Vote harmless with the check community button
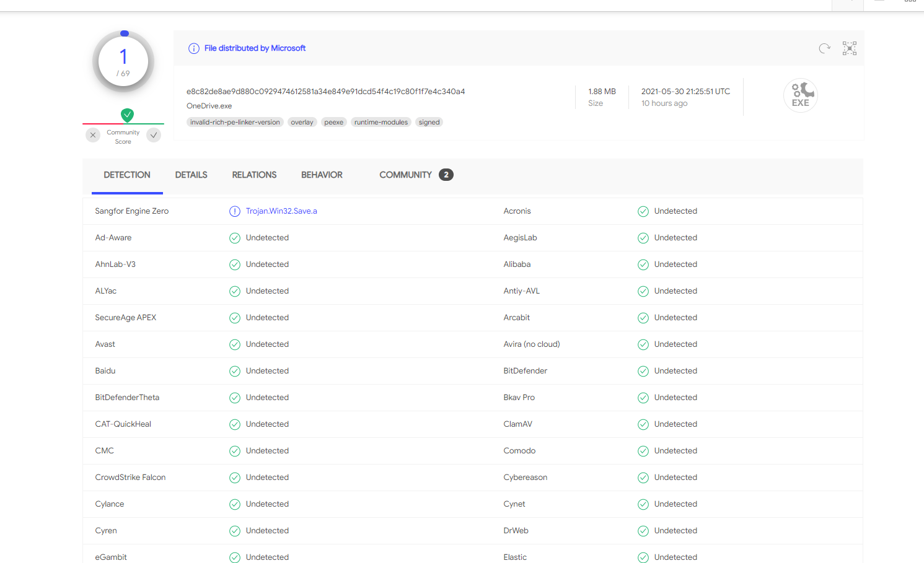This screenshot has height=563, width=924. (x=154, y=135)
